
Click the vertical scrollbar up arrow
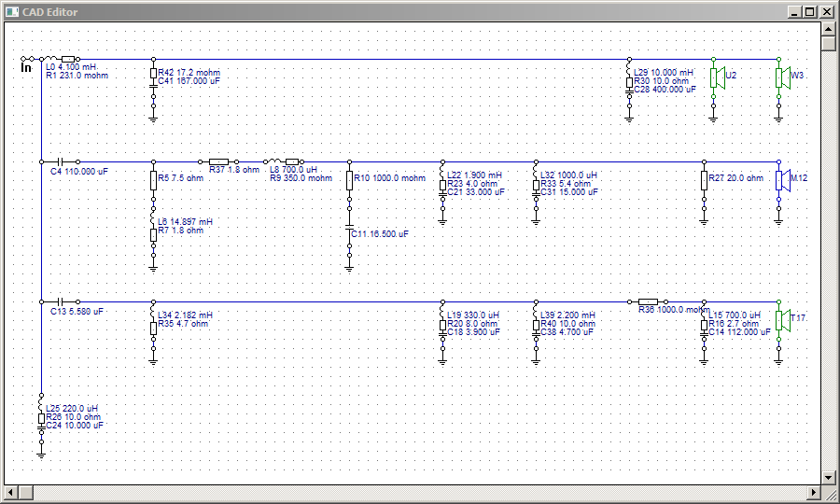tap(828, 29)
